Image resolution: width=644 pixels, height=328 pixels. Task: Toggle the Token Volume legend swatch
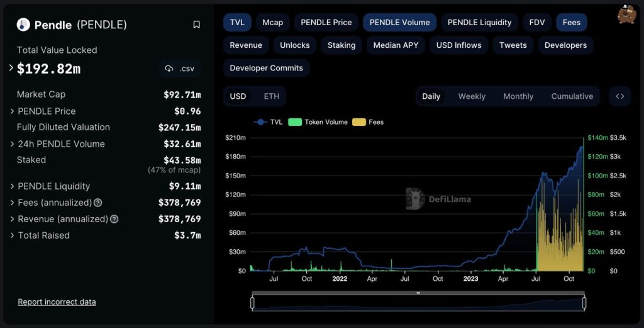(x=295, y=122)
